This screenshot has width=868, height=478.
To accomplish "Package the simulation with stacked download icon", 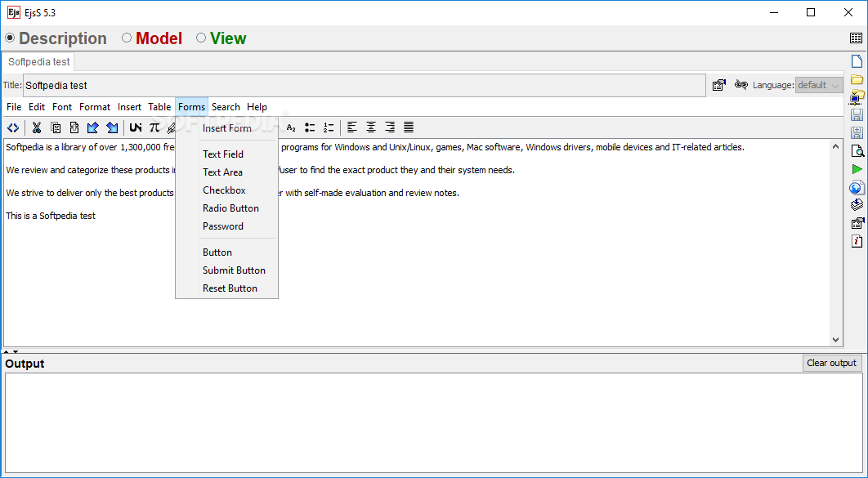I will [857, 205].
